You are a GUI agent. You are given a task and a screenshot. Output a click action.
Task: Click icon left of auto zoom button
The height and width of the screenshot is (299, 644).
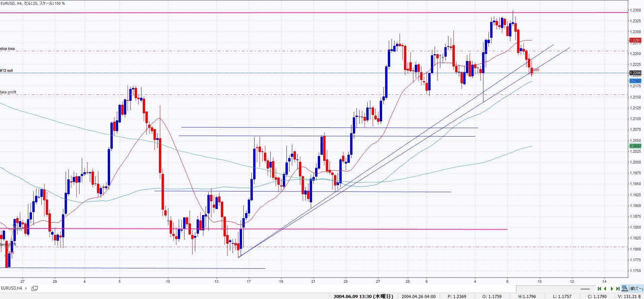coord(625,289)
